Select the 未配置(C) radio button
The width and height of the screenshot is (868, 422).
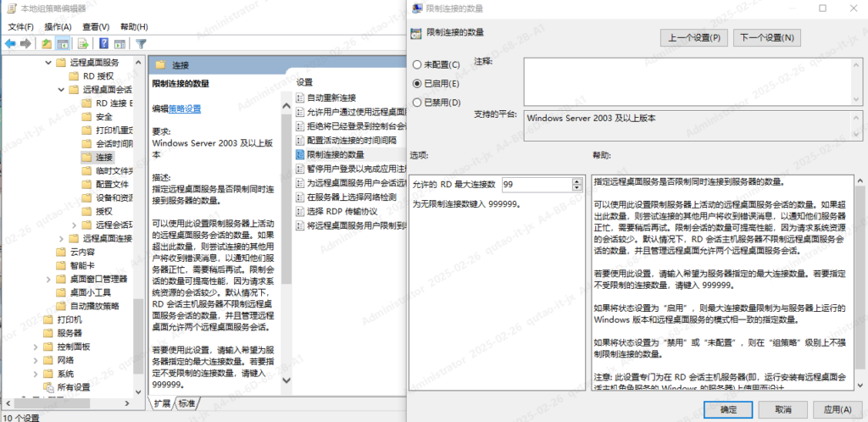[x=417, y=64]
